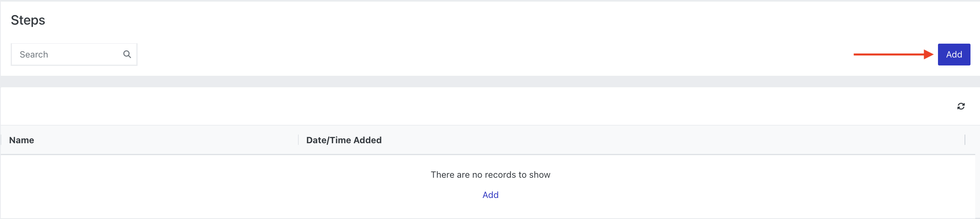Image resolution: width=980 pixels, height=219 pixels.
Task: Sort by the Date/Time Added column header
Action: tap(344, 140)
